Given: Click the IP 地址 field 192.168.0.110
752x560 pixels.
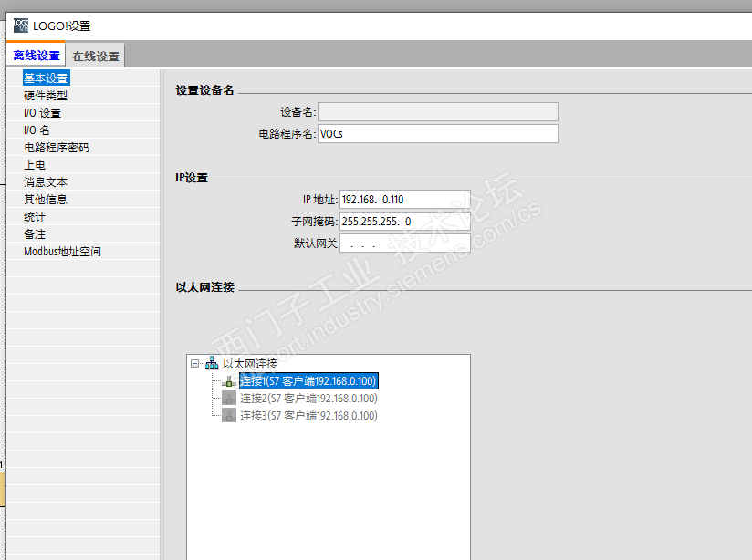Looking at the screenshot, I should (405, 200).
